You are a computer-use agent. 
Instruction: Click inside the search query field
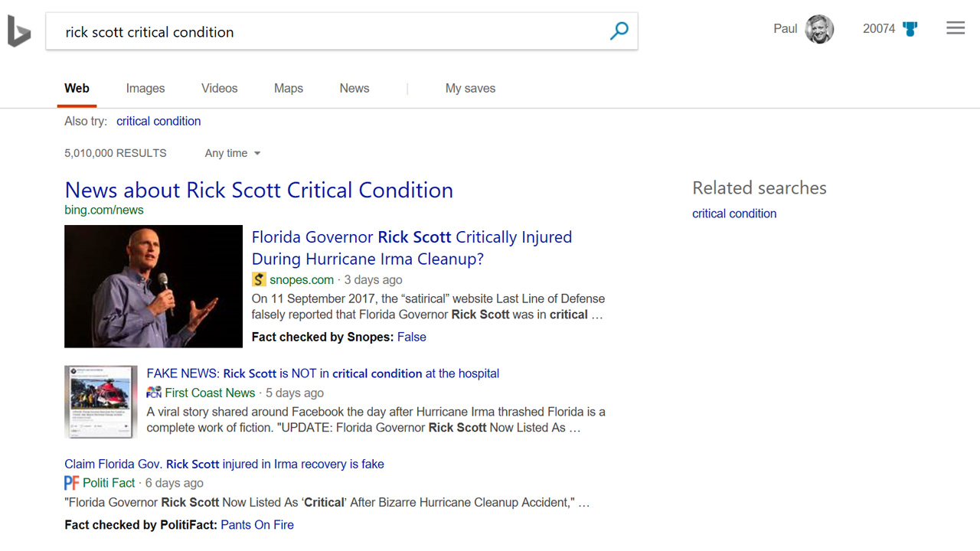pos(306,31)
